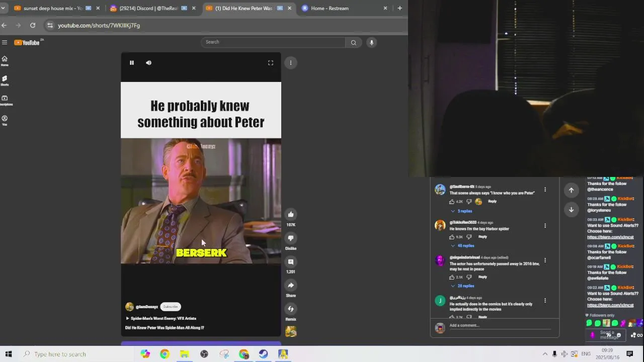Search with voice microphone button
Viewport: 644px width, 362px height.
tap(372, 43)
